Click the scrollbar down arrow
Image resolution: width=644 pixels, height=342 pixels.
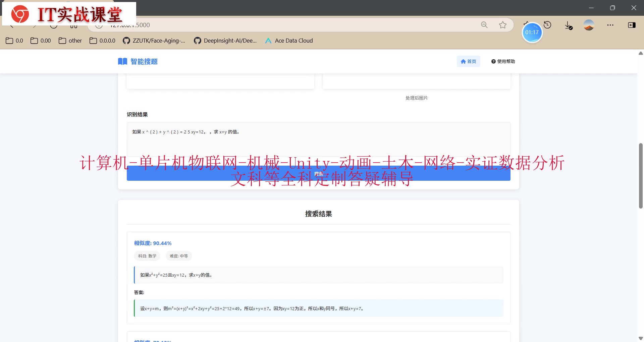click(641, 338)
